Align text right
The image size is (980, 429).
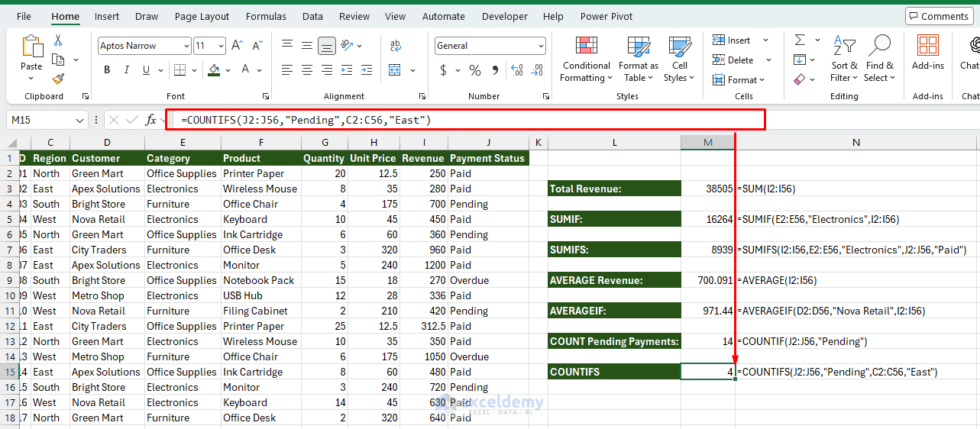pos(327,70)
